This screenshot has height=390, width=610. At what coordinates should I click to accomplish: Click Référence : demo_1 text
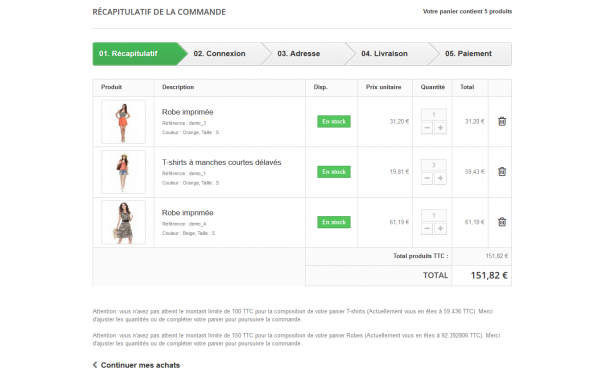coord(184,173)
